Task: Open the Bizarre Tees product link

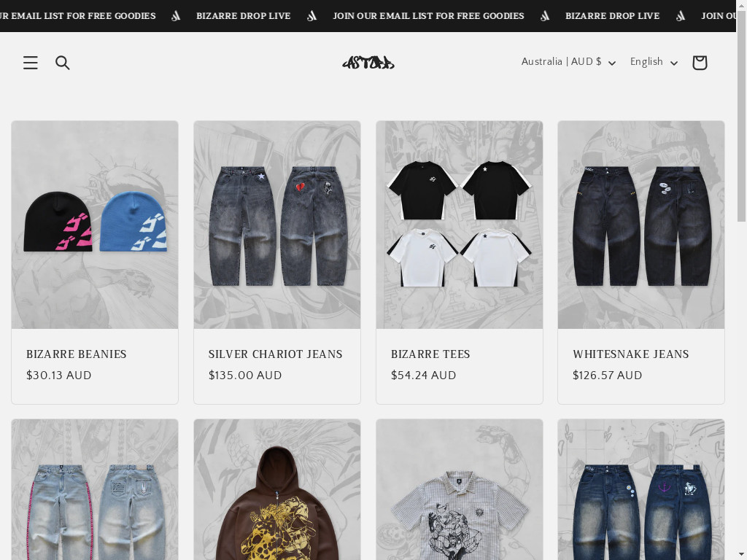Action: [x=430, y=354]
